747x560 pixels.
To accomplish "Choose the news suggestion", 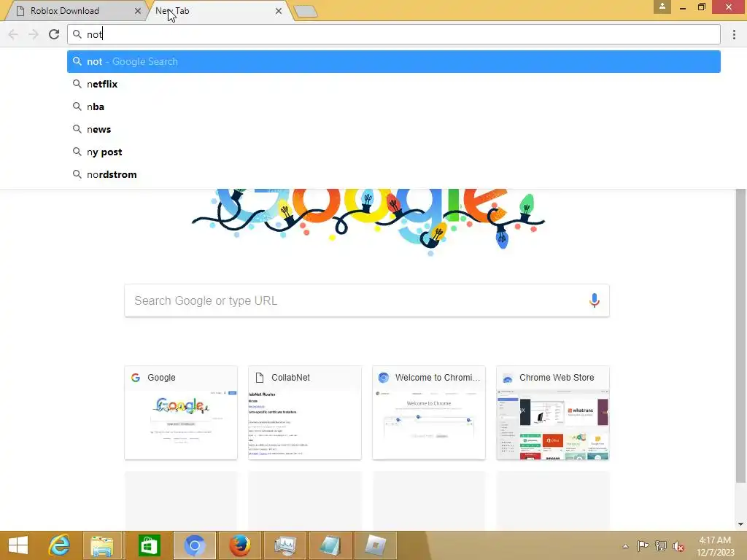I will [x=393, y=130].
